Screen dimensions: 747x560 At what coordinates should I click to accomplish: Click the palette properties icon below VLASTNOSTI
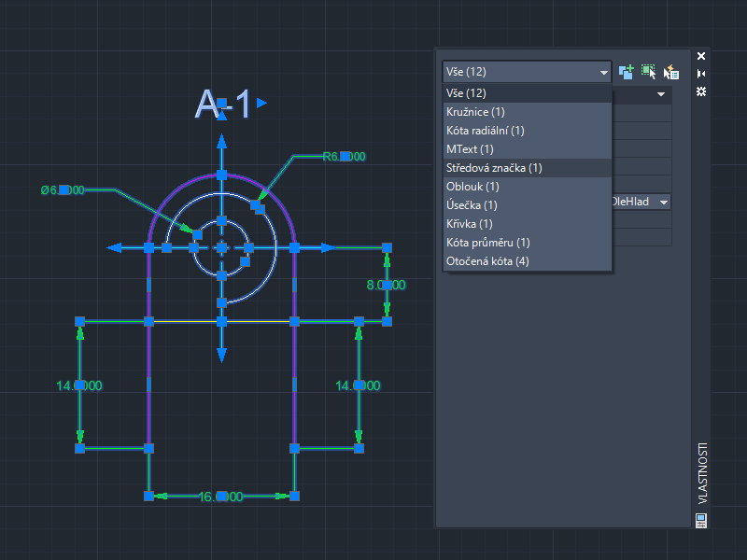click(701, 520)
